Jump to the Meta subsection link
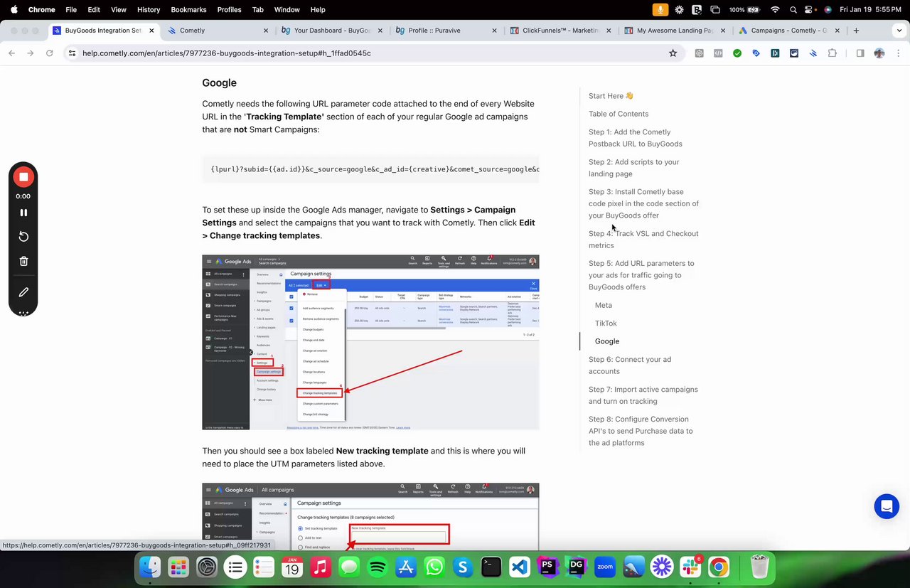 pos(604,305)
